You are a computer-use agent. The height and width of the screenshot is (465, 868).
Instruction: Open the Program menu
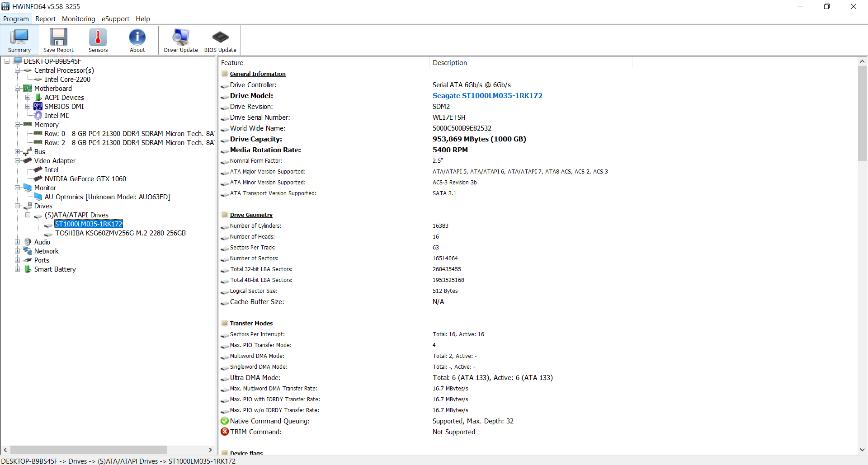(16, 19)
